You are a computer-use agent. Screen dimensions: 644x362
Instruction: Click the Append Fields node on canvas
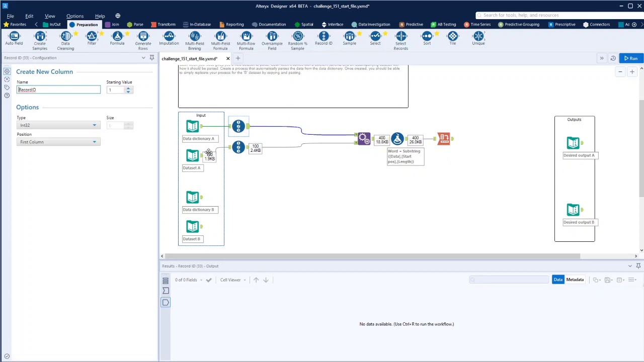[x=364, y=138]
